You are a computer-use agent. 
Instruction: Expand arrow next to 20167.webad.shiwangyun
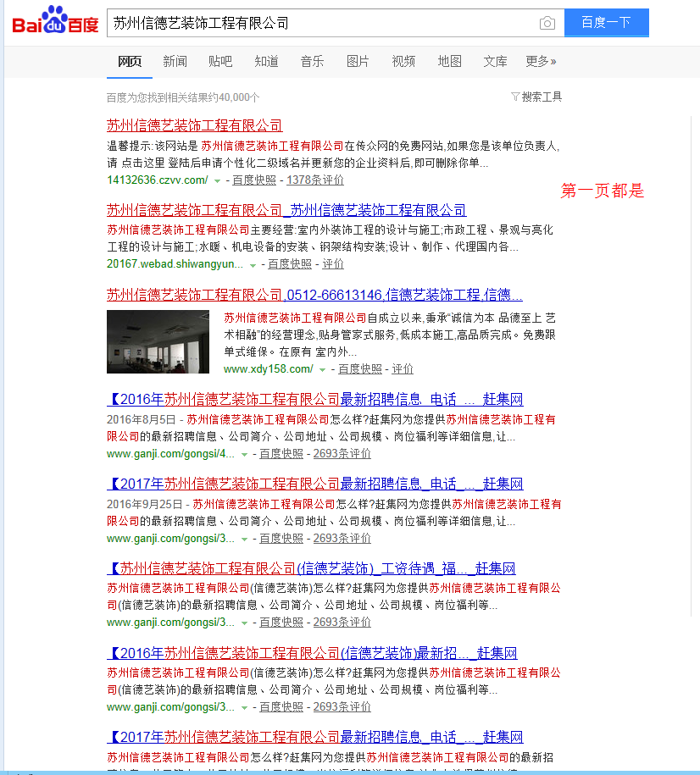click(253, 265)
